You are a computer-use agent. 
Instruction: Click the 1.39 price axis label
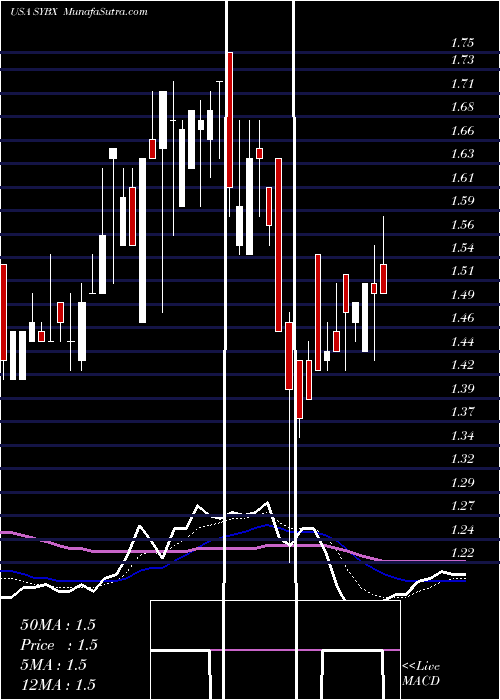462,388
